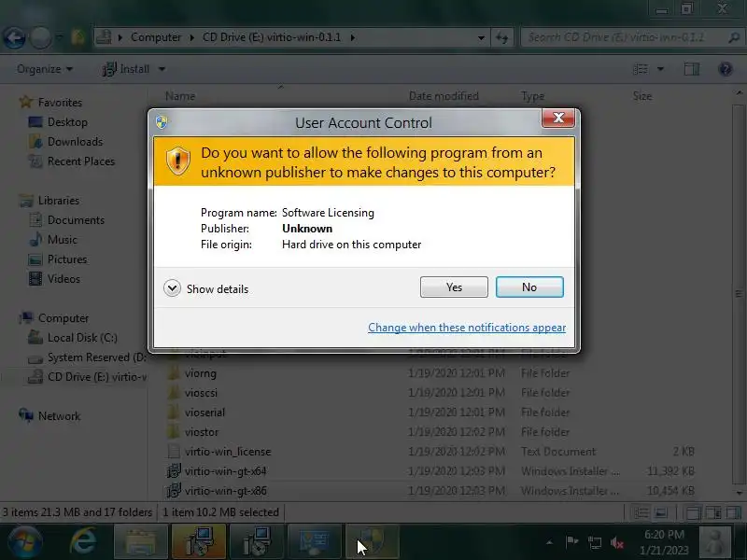Select virtio-win-gt-x86 installer file
This screenshot has width=747, height=560.
[x=225, y=491]
